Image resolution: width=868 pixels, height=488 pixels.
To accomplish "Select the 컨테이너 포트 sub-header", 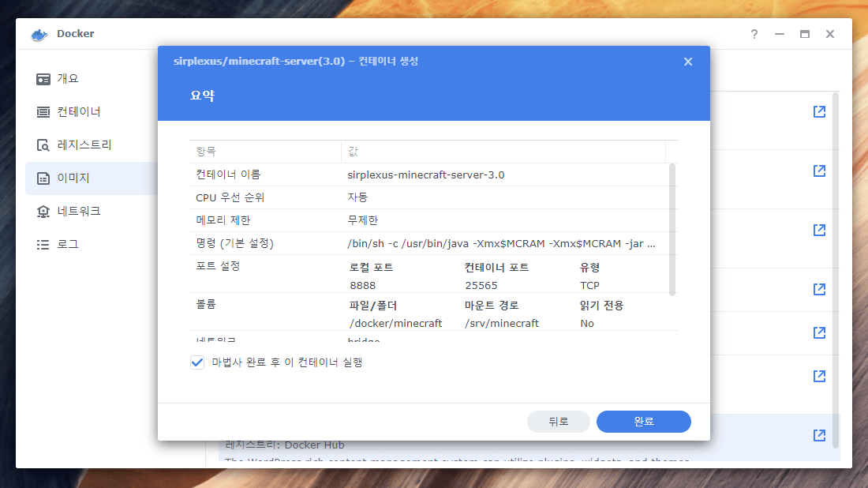I will (496, 268).
